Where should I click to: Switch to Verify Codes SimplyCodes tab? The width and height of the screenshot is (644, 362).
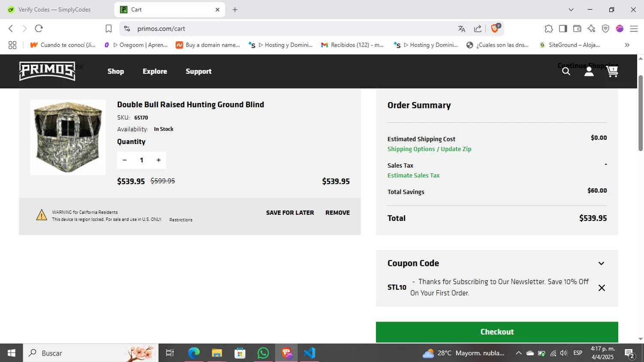point(55,9)
